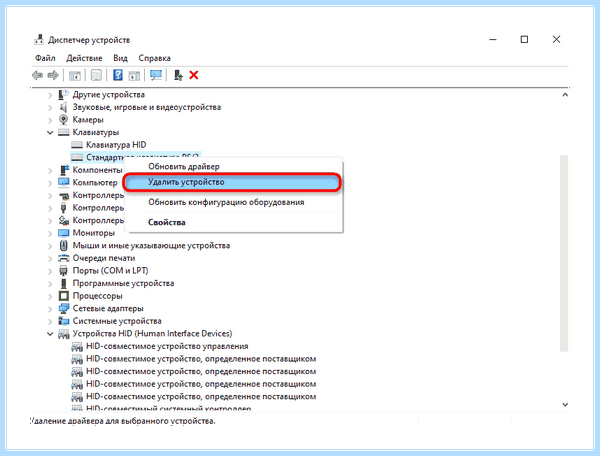
Task: Expand the Камеры node
Action: 50,120
